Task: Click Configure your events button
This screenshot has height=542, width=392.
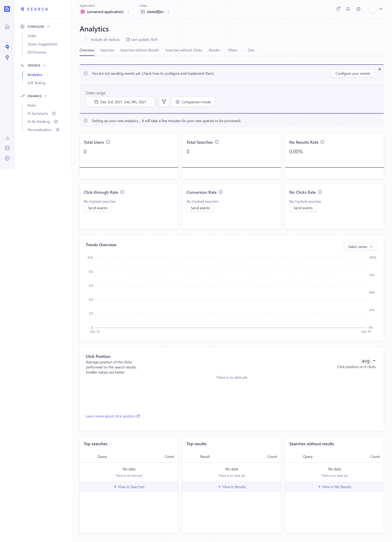Action: 352,73
